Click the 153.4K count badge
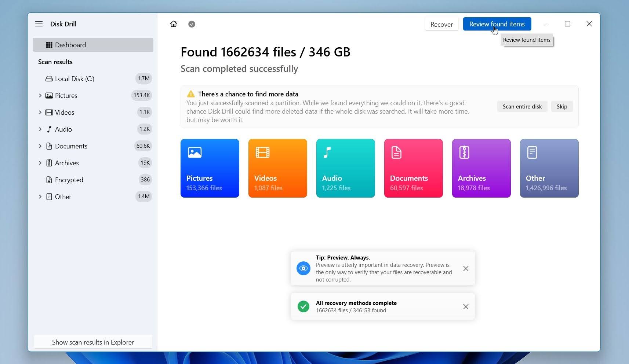The height and width of the screenshot is (364, 629). 142,95
